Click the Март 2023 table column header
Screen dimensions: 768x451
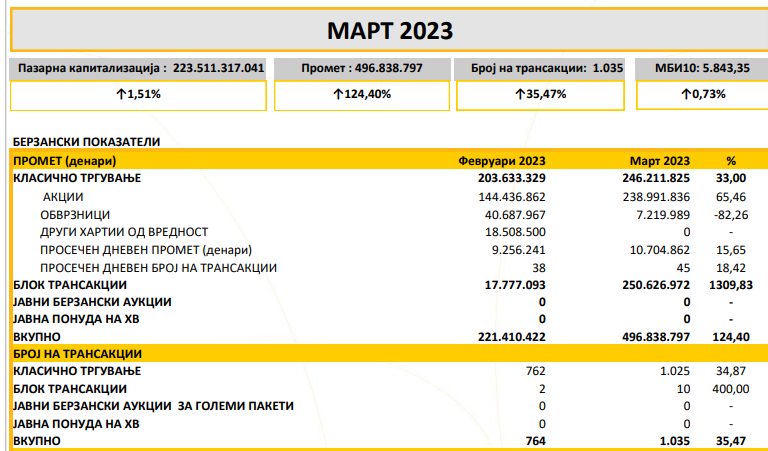tap(659, 160)
